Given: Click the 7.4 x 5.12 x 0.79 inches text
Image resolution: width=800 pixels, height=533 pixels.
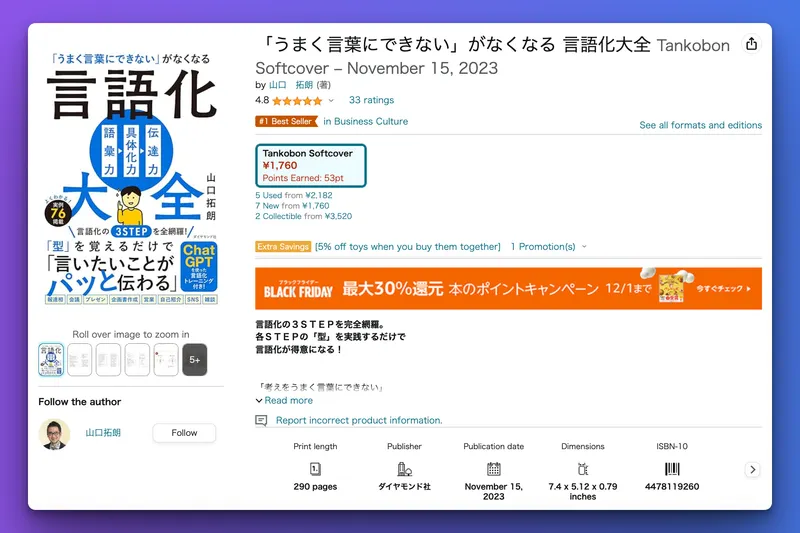Looking at the screenshot, I should coord(583,492).
